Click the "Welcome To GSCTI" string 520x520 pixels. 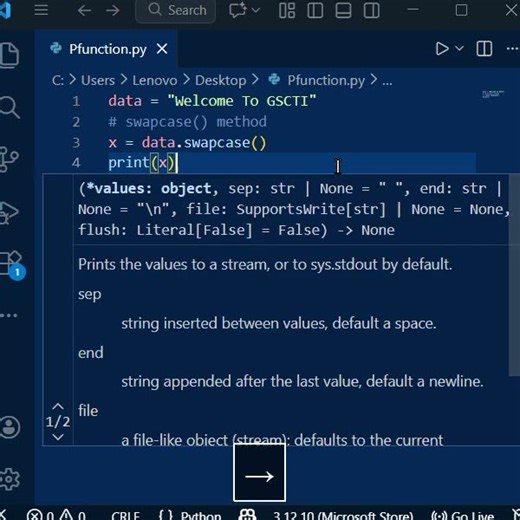pos(242,101)
